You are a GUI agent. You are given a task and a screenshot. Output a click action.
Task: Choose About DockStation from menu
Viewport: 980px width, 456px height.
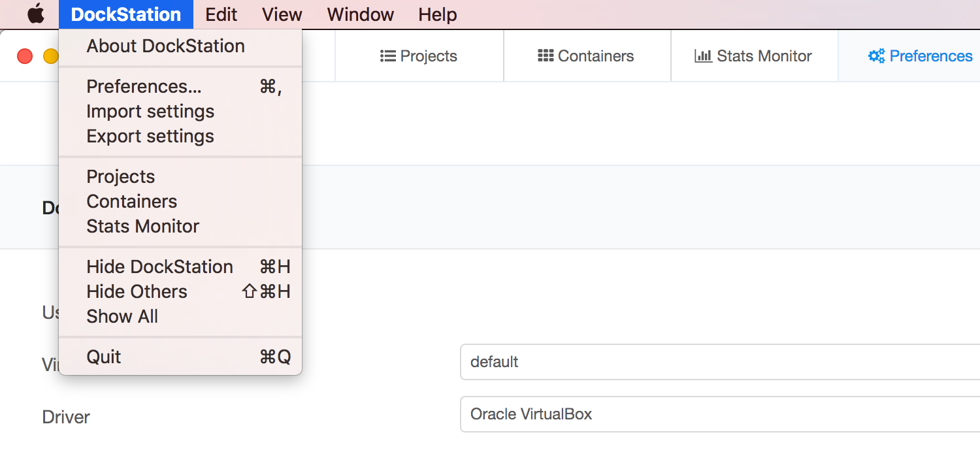pyautogui.click(x=180, y=46)
